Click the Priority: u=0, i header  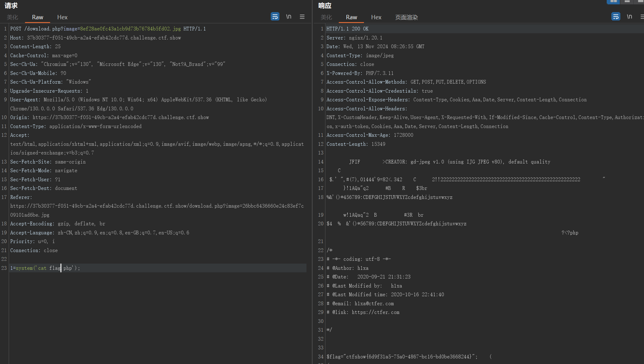32,242
